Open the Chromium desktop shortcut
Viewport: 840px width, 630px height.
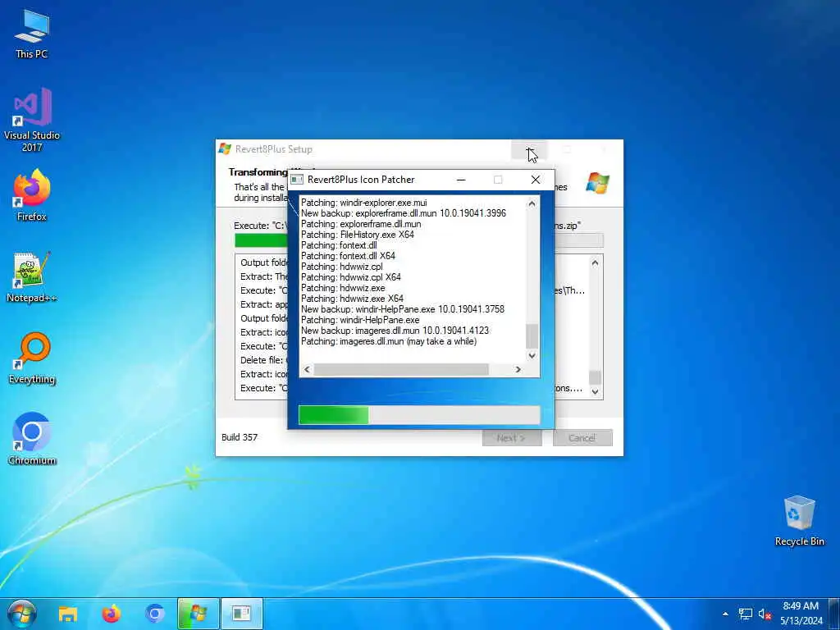[x=32, y=439]
